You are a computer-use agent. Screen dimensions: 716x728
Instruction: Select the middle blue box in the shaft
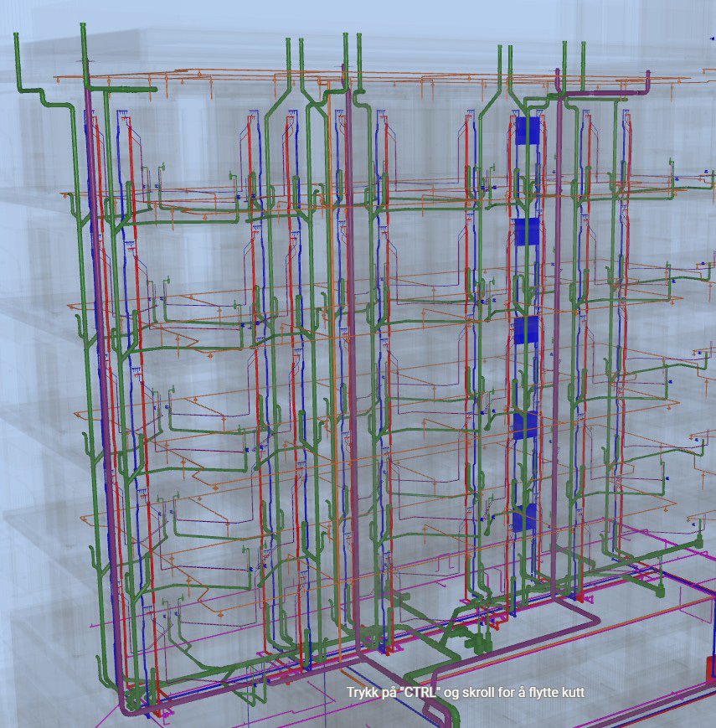pos(525,330)
